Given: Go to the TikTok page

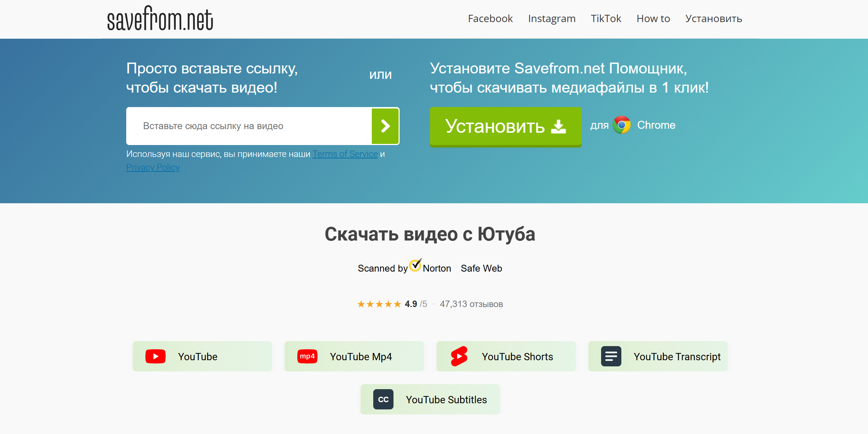Looking at the screenshot, I should (x=606, y=18).
